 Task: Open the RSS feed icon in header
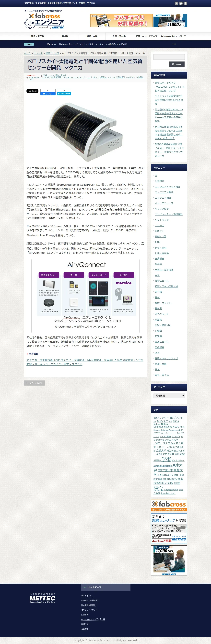176,3
